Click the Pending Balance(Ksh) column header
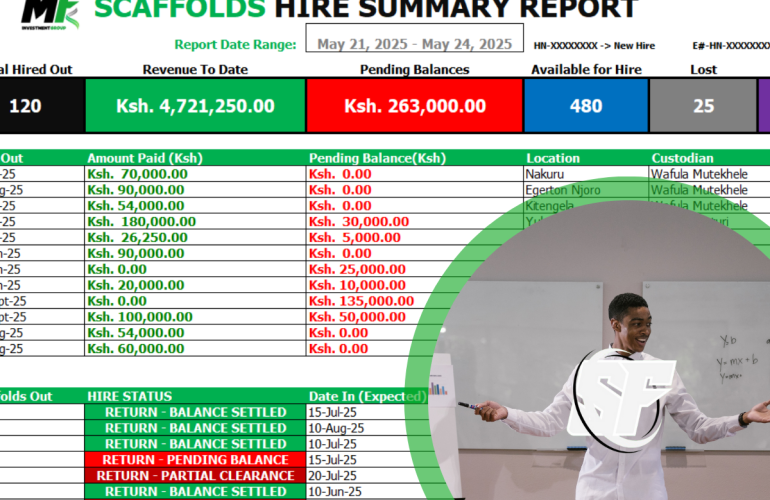This screenshot has height=500, width=770. [x=377, y=158]
